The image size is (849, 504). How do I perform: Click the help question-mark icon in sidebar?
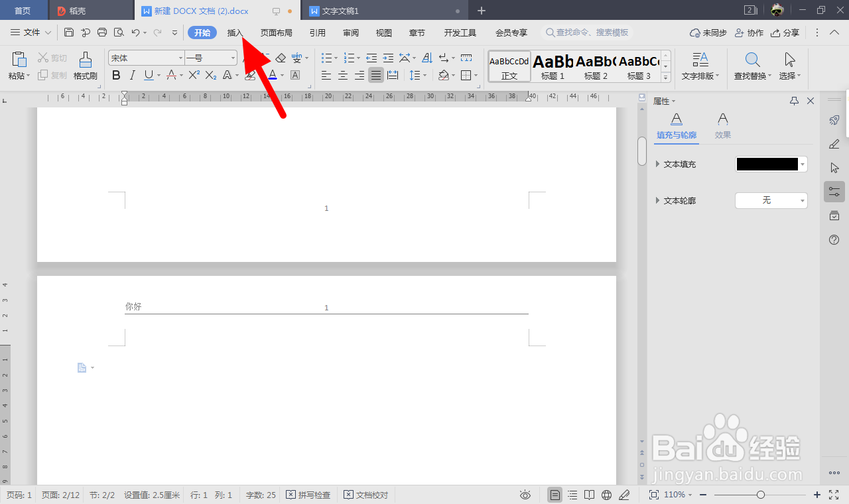pos(834,239)
